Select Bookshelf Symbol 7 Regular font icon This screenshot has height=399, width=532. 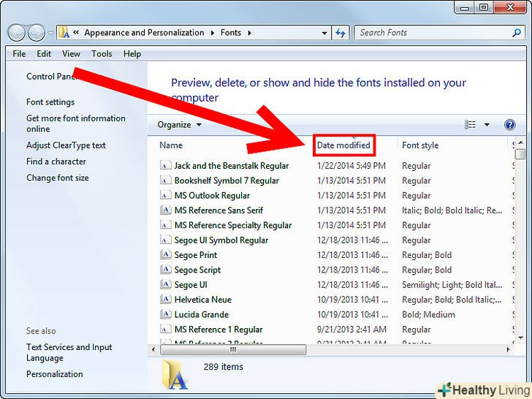point(165,180)
